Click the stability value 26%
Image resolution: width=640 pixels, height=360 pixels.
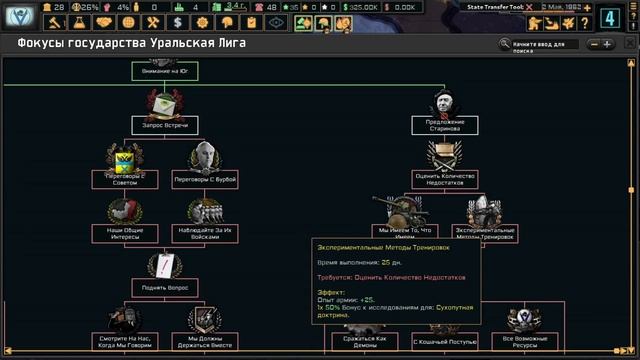click(89, 7)
